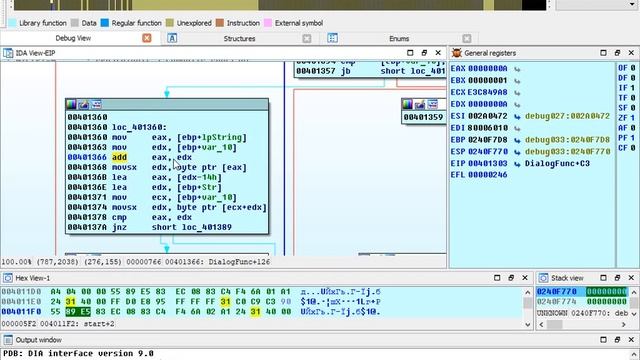
Task: Select the Debug View tab
Action: [x=73, y=38]
